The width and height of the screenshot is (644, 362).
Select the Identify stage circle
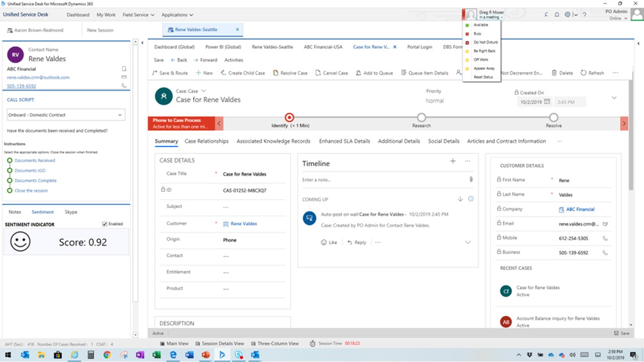(x=289, y=117)
